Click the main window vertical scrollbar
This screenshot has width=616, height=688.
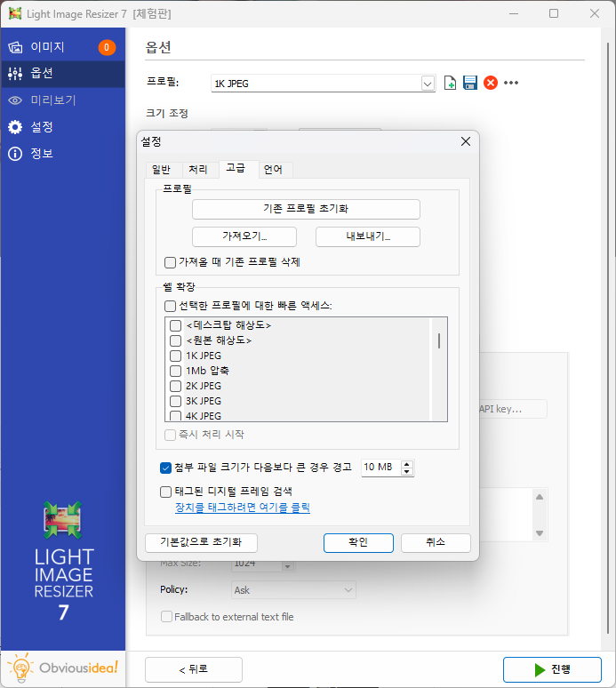tap(608, 338)
